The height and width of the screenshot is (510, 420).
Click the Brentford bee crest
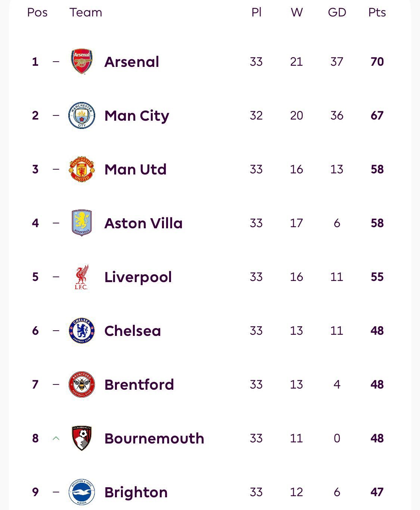(x=82, y=384)
